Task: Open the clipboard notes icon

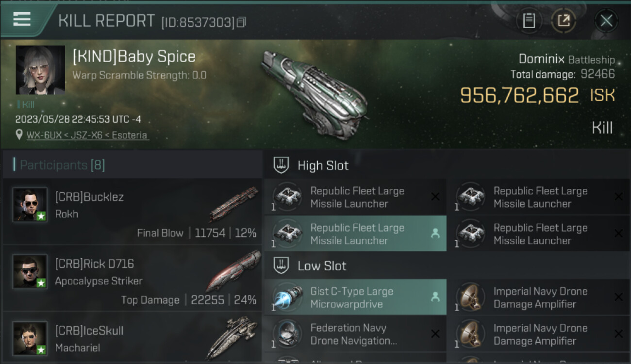Action: (529, 20)
